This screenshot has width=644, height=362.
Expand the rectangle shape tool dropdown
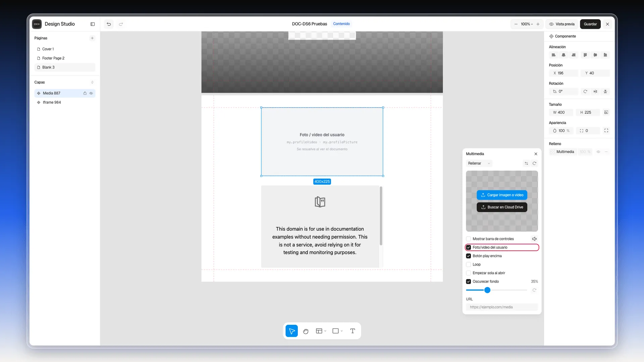[x=342, y=331]
